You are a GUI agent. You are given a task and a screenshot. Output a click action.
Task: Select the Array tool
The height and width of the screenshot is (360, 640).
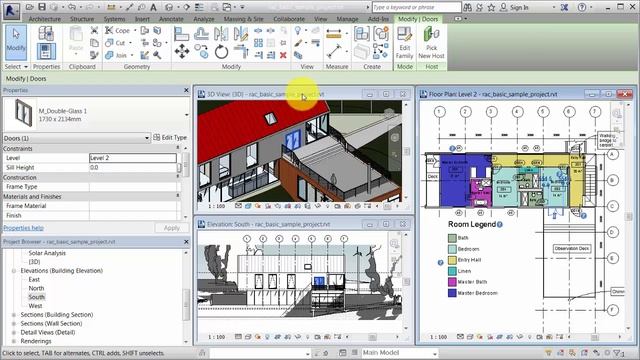pyautogui.click(x=258, y=43)
